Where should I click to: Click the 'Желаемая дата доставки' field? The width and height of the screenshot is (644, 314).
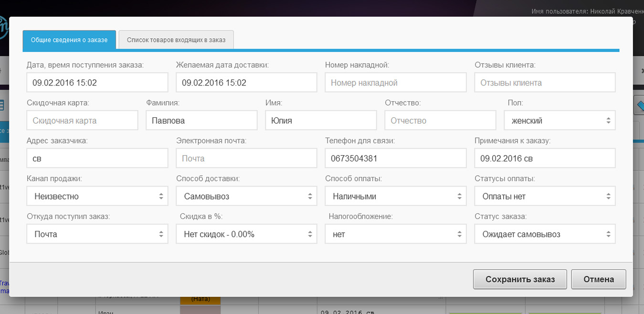click(x=246, y=83)
